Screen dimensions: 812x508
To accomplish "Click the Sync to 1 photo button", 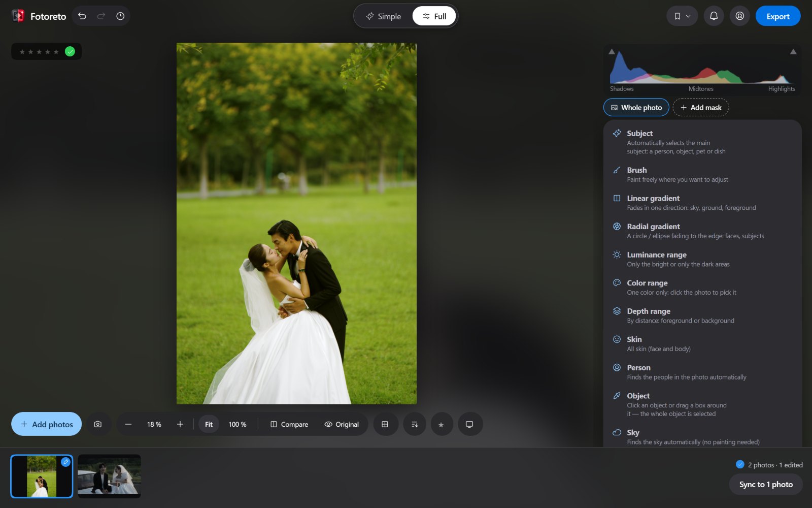I will tap(766, 485).
